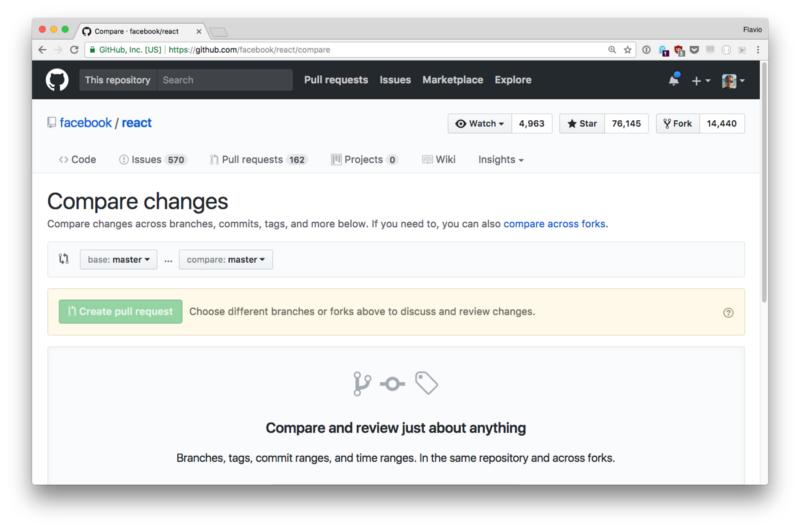The image size is (800, 530).
Task: Close the Compare facebook/react tab
Action: (199, 32)
